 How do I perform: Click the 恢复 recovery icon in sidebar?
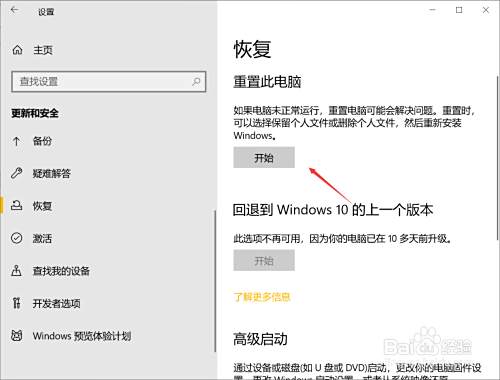click(17, 206)
